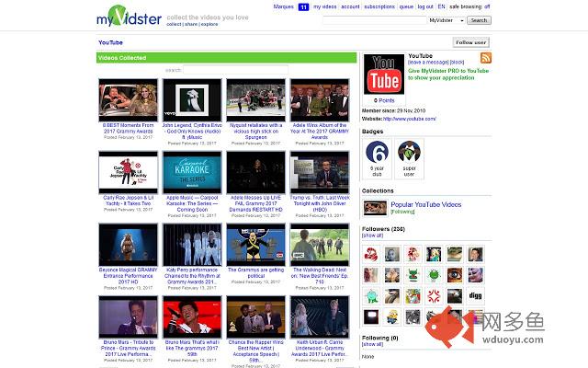
Task: Click the collect link under tagline
Action: click(x=174, y=24)
